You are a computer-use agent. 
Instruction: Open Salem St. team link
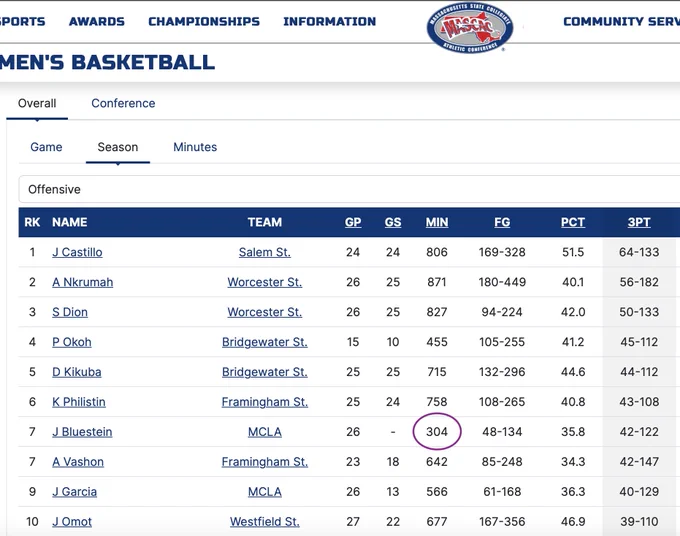(x=265, y=252)
